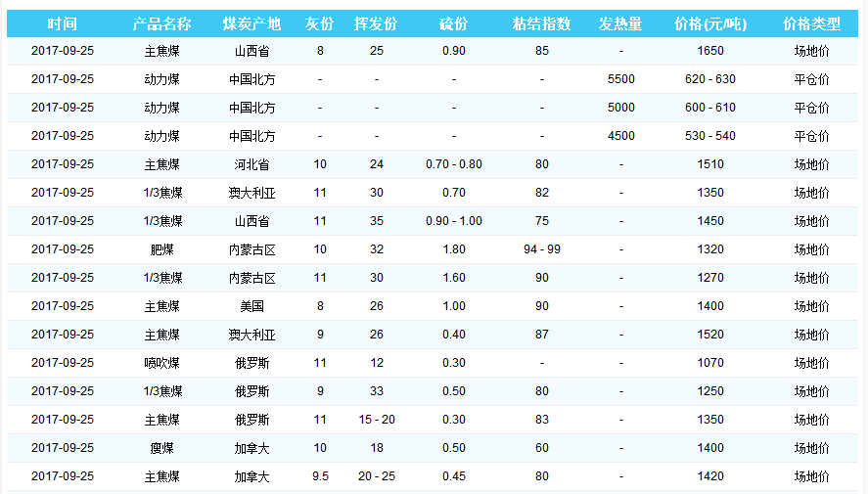Click the sulfur value 0.70 - 0.80
The height and width of the screenshot is (494, 868).
pyautogui.click(x=453, y=164)
